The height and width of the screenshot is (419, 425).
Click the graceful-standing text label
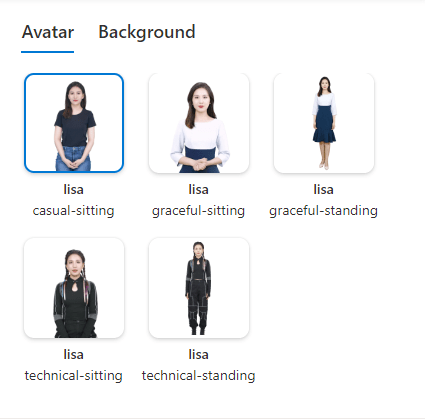(x=323, y=211)
